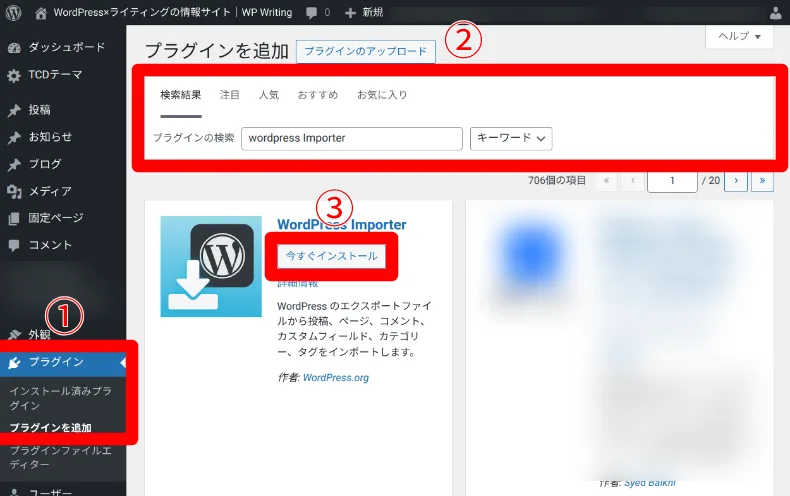Focus the plugin search field
790x496 pixels.
click(x=352, y=139)
